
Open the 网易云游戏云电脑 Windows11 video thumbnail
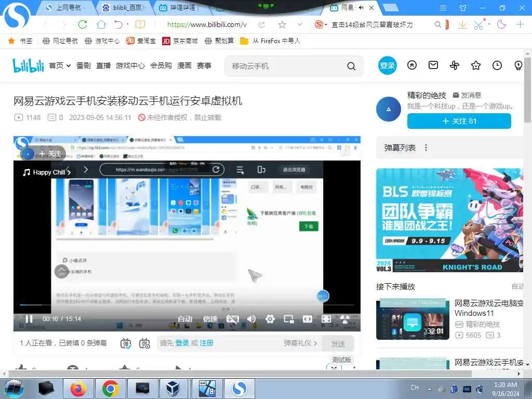pos(413,319)
